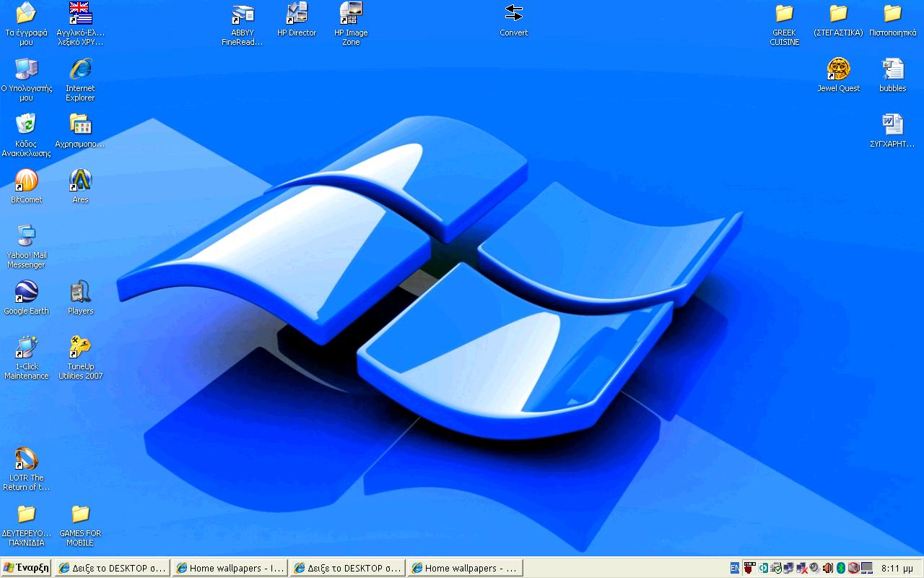Open the Convert desktop icon
The height and width of the screenshot is (578, 924).
click(x=513, y=20)
